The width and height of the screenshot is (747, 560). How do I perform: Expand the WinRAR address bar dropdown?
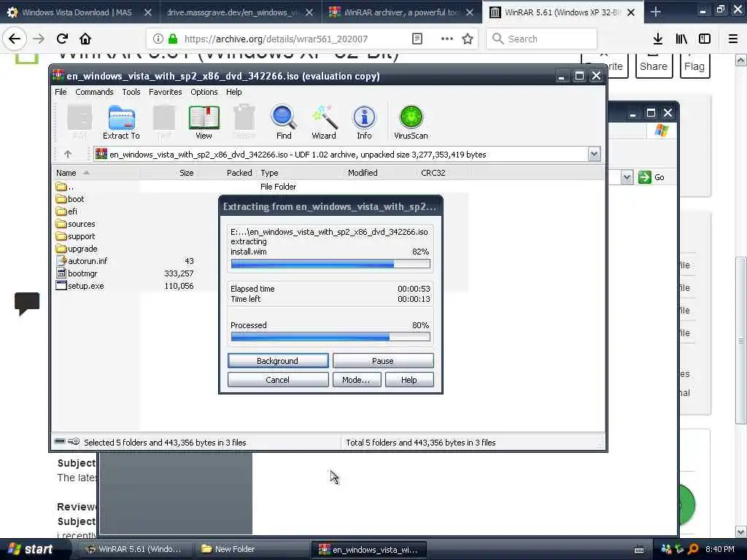tap(594, 154)
